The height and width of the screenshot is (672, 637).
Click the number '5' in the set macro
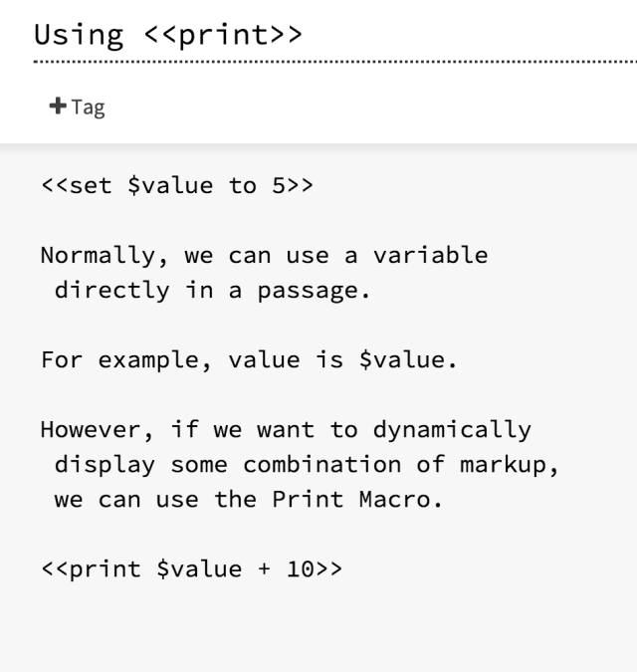tap(279, 186)
